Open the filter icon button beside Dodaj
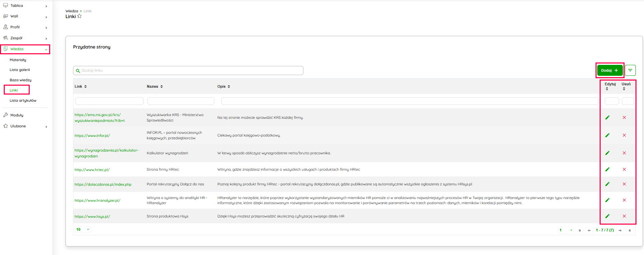644x255 pixels. pos(630,70)
